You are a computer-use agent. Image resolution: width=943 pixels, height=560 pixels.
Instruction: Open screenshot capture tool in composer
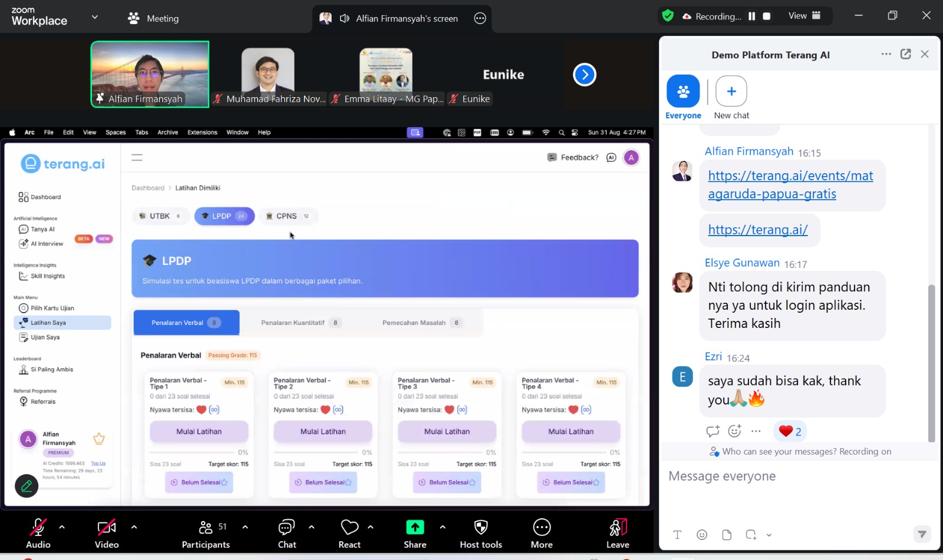(x=751, y=535)
